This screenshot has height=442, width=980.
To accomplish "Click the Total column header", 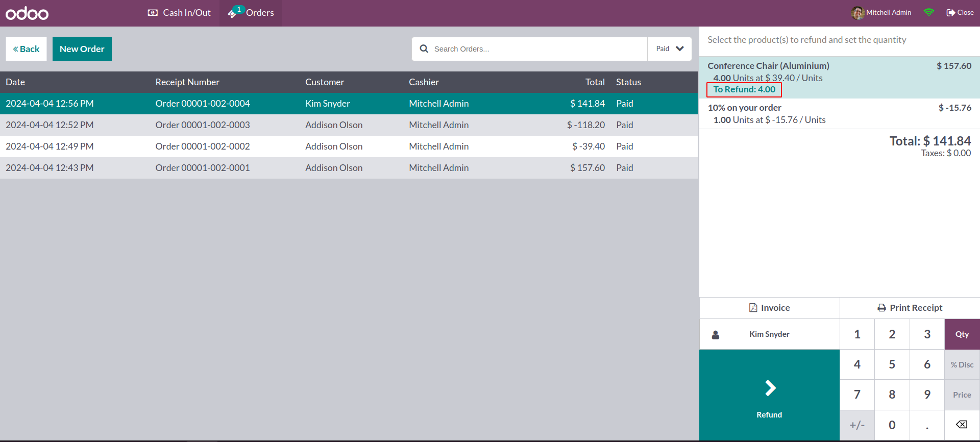I will (595, 82).
